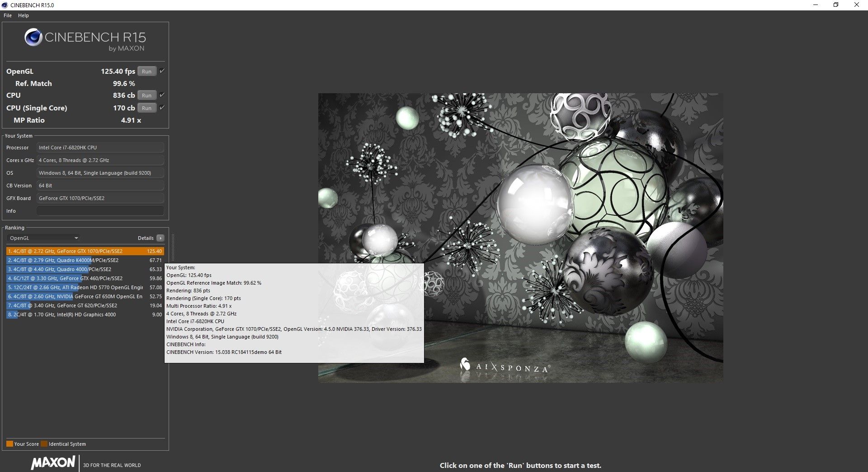Viewport: 868px width, 472px height.
Task: Toggle the CPU Single Core checkbox
Action: [x=162, y=108]
